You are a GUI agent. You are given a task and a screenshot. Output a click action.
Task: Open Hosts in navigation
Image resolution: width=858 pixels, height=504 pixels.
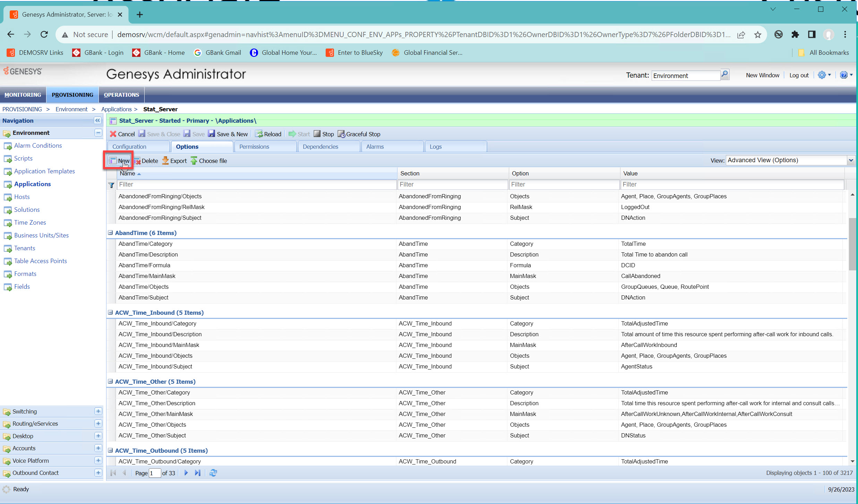[22, 197]
